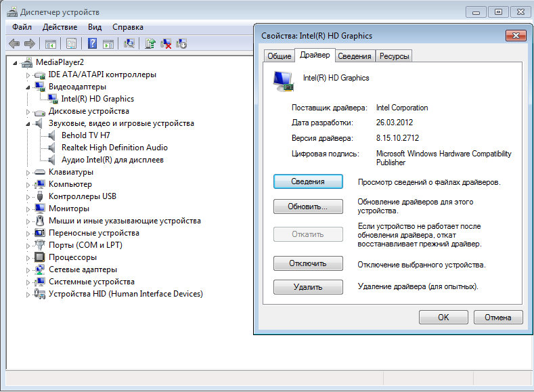Collapse the Видеоадаптеры category
534x392 pixels.
click(x=28, y=87)
